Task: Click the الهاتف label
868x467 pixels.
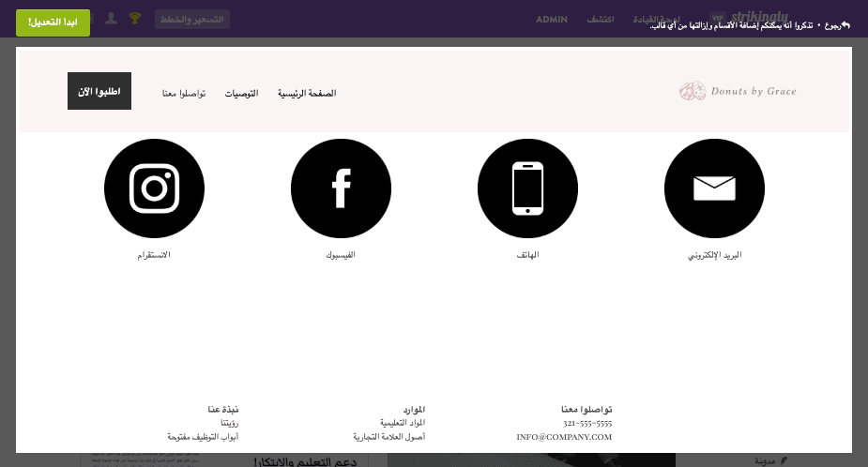Action: (527, 255)
